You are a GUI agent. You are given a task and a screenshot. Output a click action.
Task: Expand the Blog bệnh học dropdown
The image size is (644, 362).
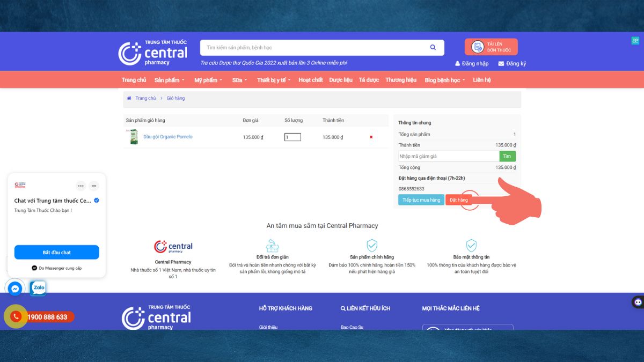click(445, 80)
